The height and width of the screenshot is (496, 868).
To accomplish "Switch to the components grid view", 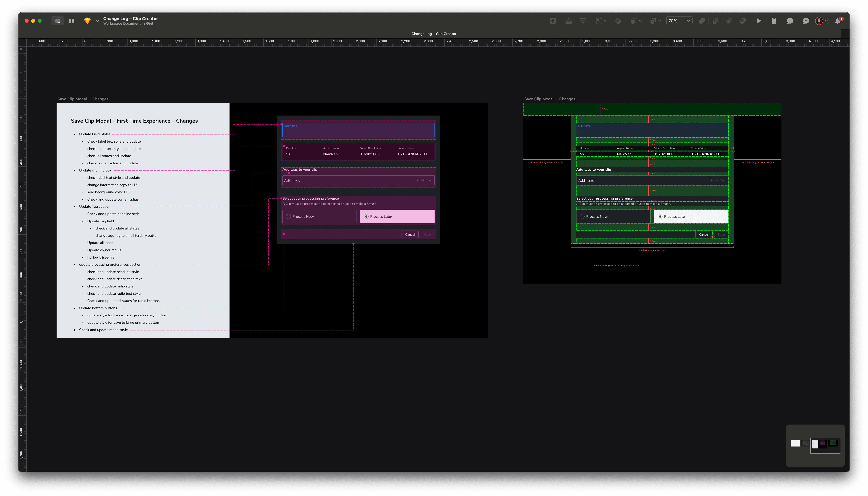I will pos(71,21).
